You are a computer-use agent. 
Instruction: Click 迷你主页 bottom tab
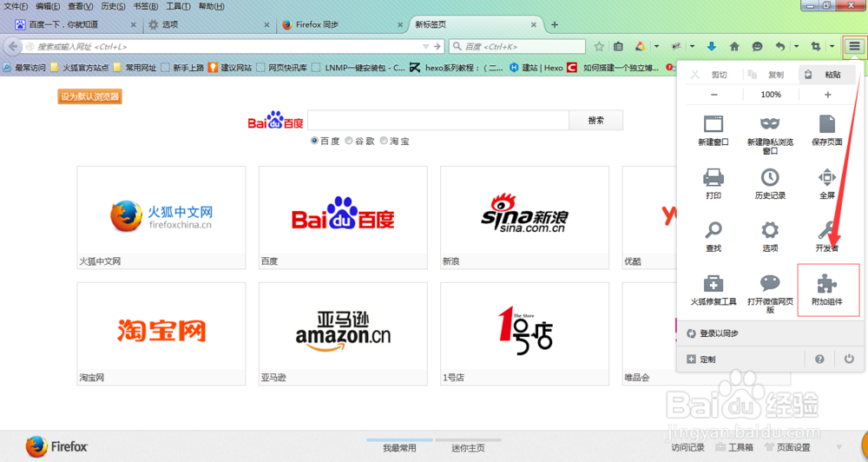click(x=468, y=447)
